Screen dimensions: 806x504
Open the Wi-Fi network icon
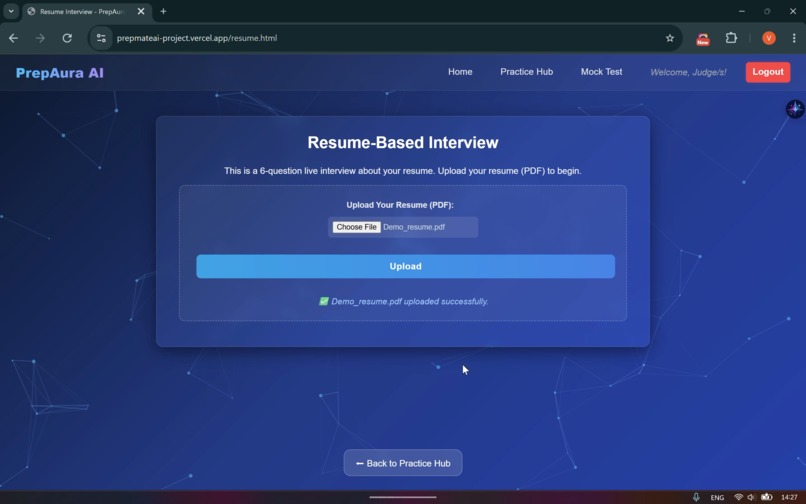coord(739,497)
